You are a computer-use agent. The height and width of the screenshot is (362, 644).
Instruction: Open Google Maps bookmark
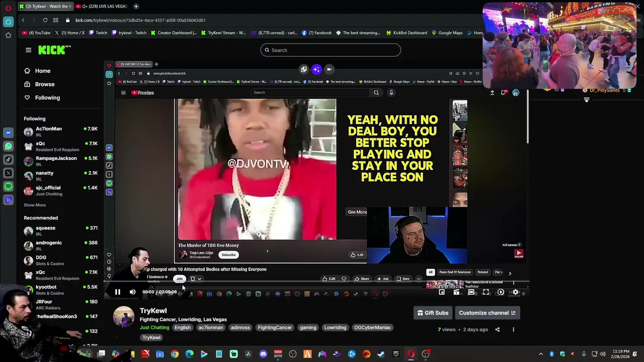coord(447,33)
